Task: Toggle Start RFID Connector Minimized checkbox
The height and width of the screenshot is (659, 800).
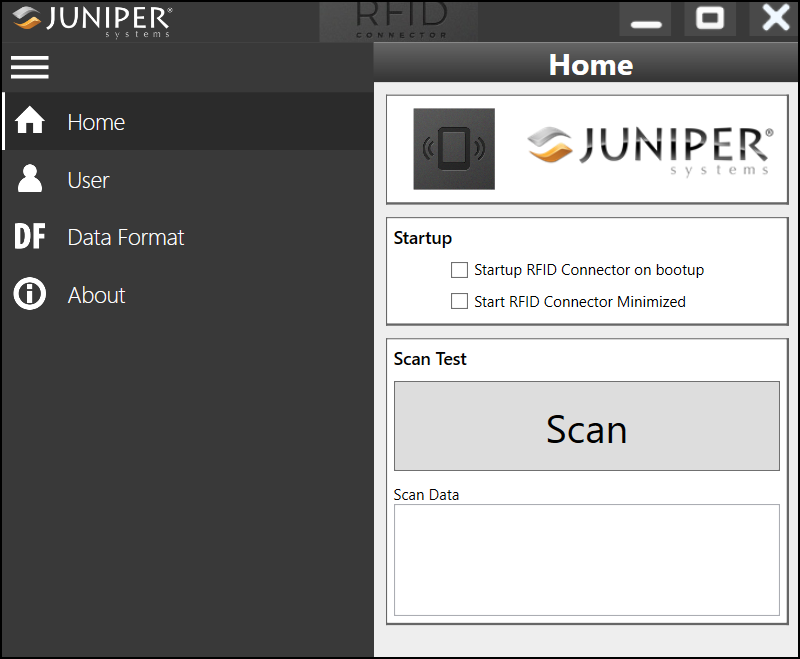Action: [x=460, y=301]
